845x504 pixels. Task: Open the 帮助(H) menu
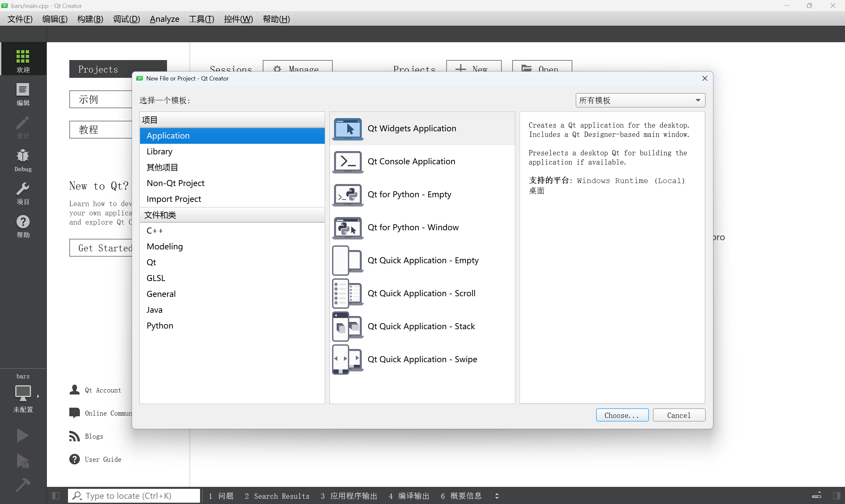(x=276, y=19)
